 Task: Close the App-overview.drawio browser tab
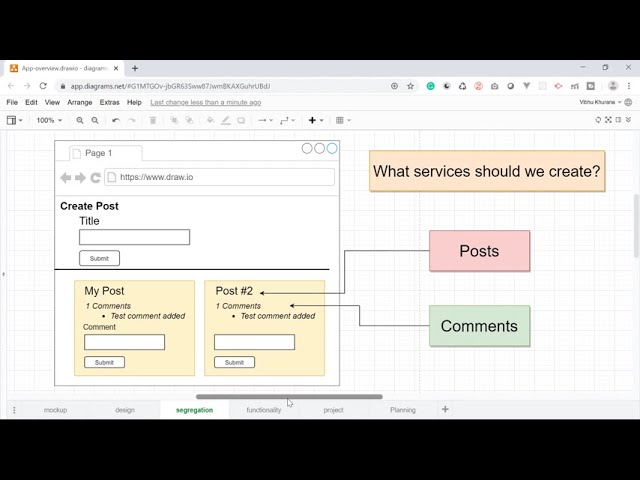[116, 68]
